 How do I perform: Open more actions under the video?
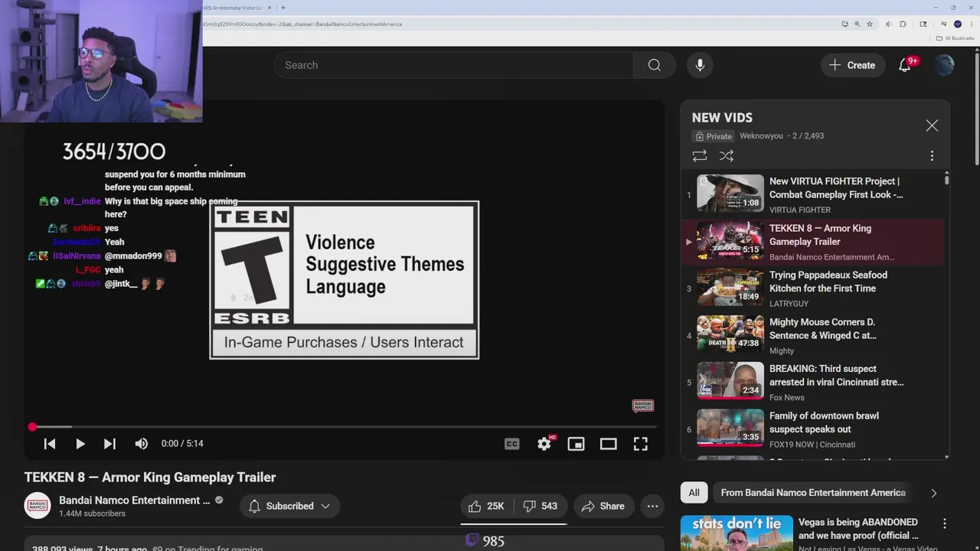(x=652, y=506)
